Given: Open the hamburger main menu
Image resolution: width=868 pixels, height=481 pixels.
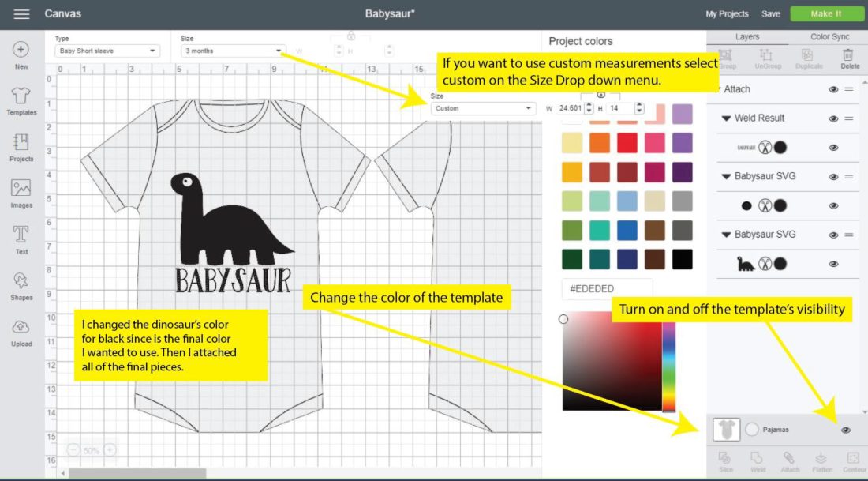Looking at the screenshot, I should click(21, 14).
